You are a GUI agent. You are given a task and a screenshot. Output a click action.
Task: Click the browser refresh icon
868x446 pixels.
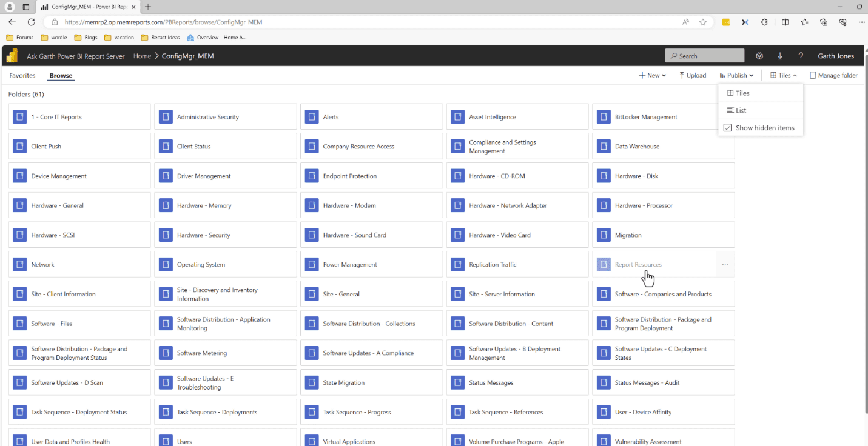[31, 22]
